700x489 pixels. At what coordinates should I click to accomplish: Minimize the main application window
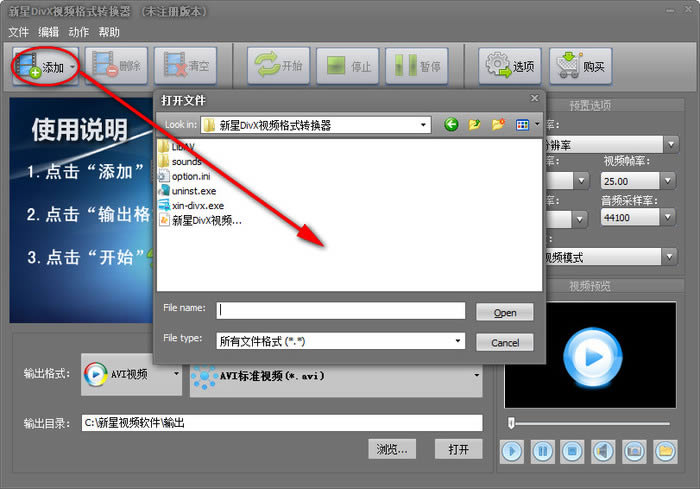tap(670, 10)
